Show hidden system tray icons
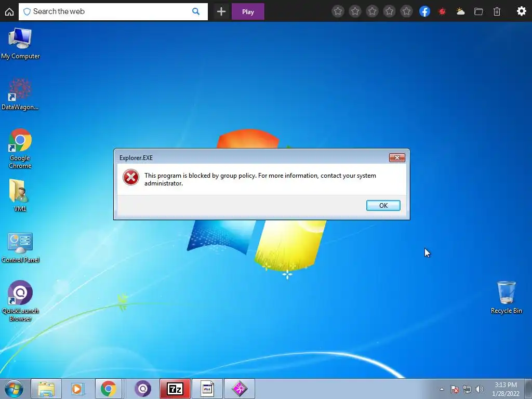The width and height of the screenshot is (532, 399). pyautogui.click(x=442, y=389)
